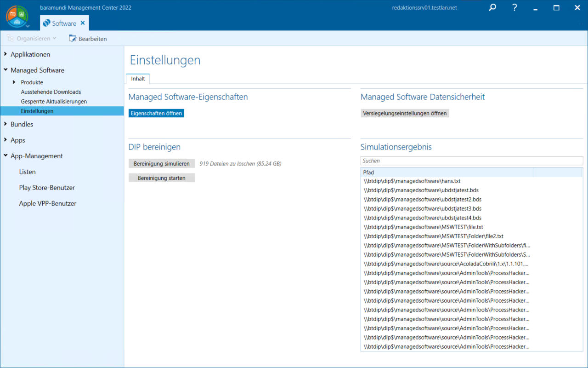Expand the Bundles tree node
This screenshot has height=368, width=588.
pyautogui.click(x=6, y=124)
